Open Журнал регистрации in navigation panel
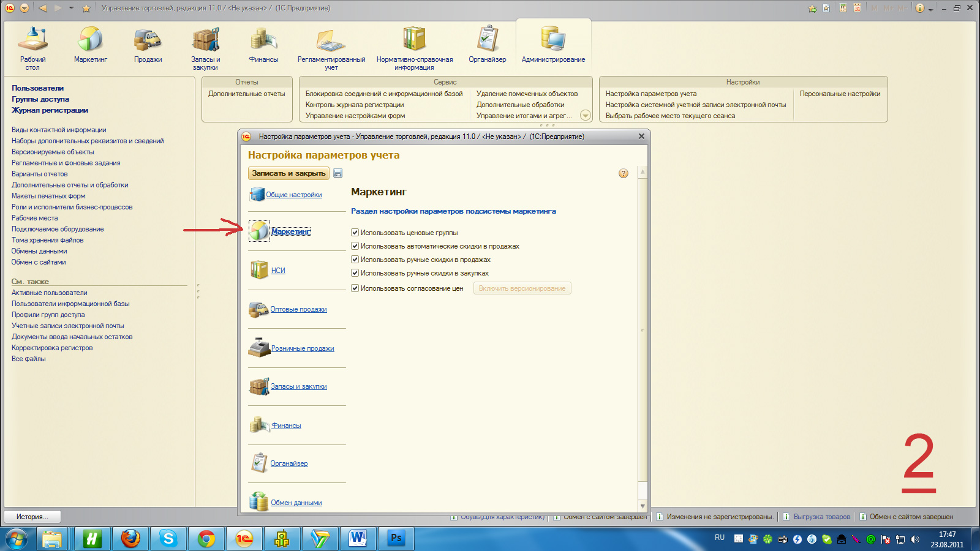This screenshot has width=980, height=551. (x=50, y=110)
